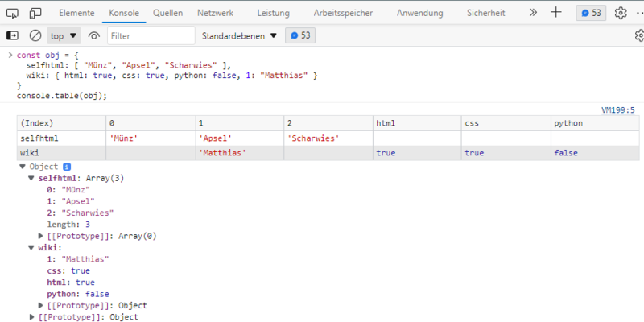Open DevTools settings gear in top bar

[x=621, y=13]
